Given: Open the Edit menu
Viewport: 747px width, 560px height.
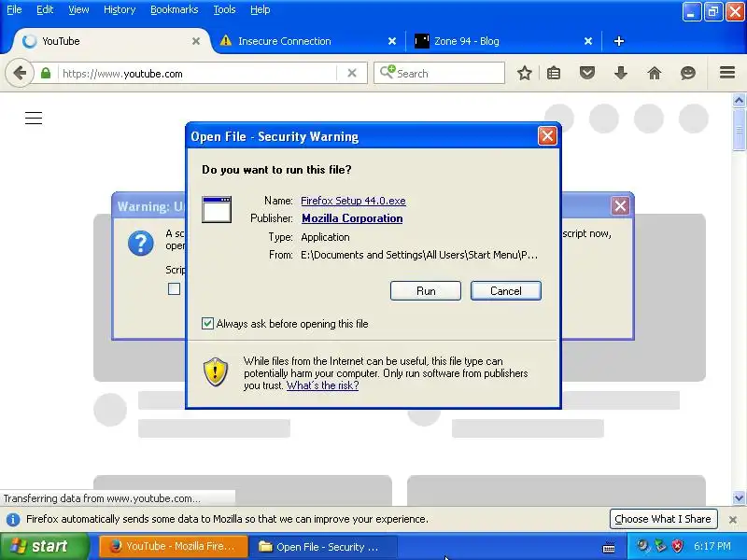Looking at the screenshot, I should coord(45,9).
